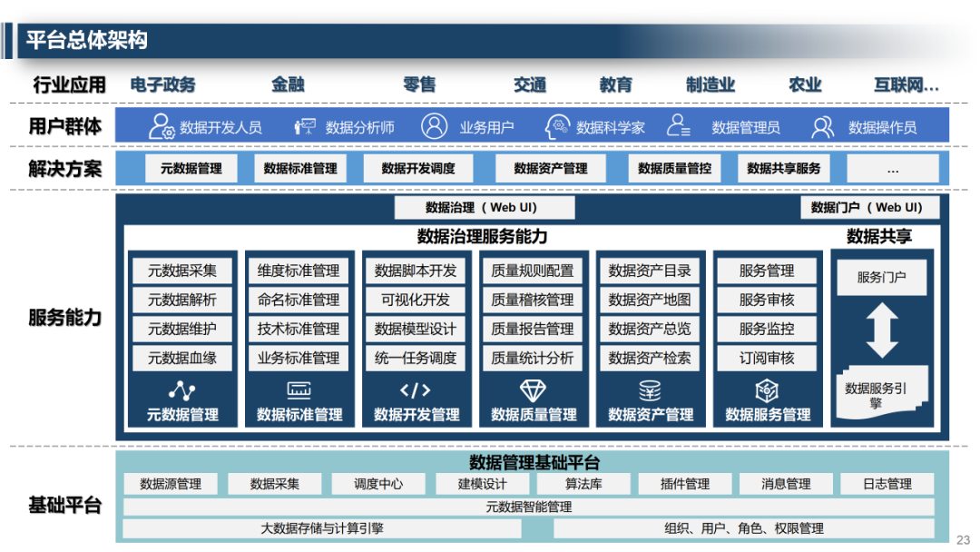Screen dimensions: 980x552
Task: Click the 数据服务管理 cube icon
Action: point(768,391)
